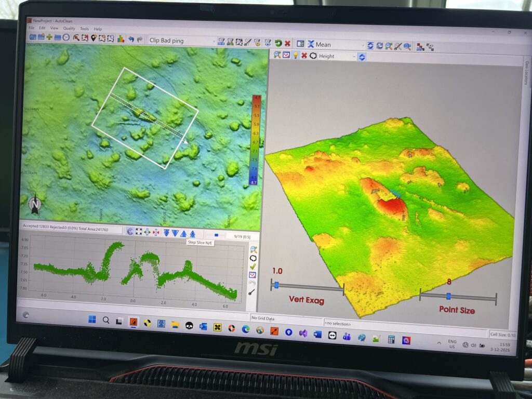The image size is (532, 399).
Task: Open the Height color-by dropdown
Action: (354, 57)
